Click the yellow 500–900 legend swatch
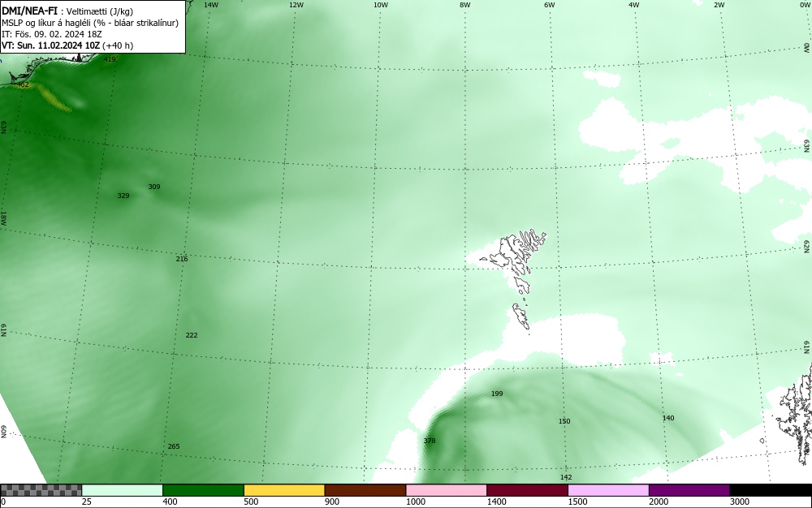Screen dimensions: 812x508 [x=284, y=490]
